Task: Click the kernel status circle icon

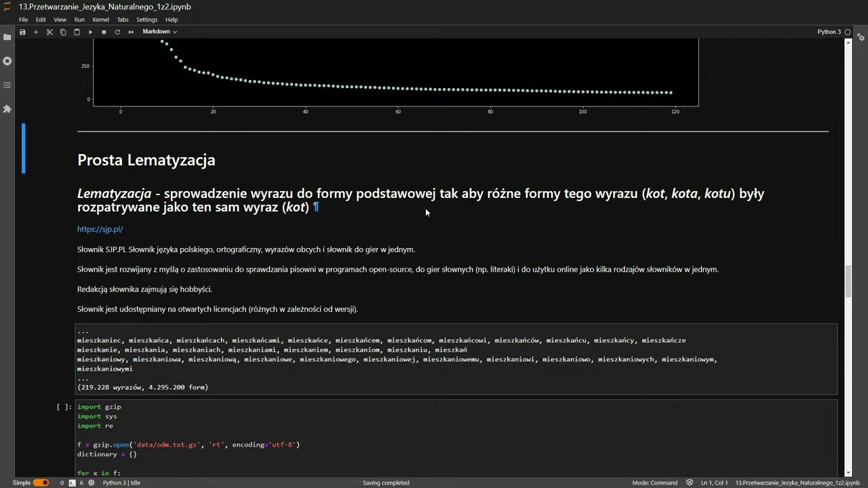Action: point(848,32)
